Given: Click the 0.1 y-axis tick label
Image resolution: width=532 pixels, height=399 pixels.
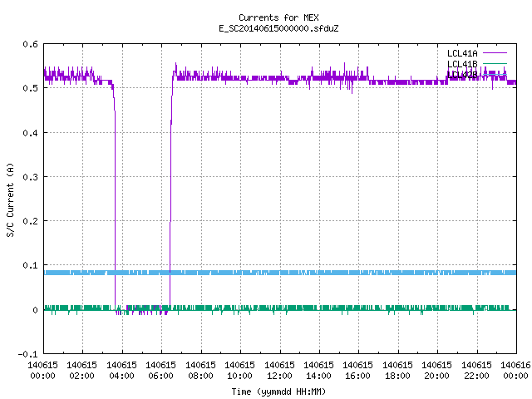Looking at the screenshot, I should (x=30, y=265).
